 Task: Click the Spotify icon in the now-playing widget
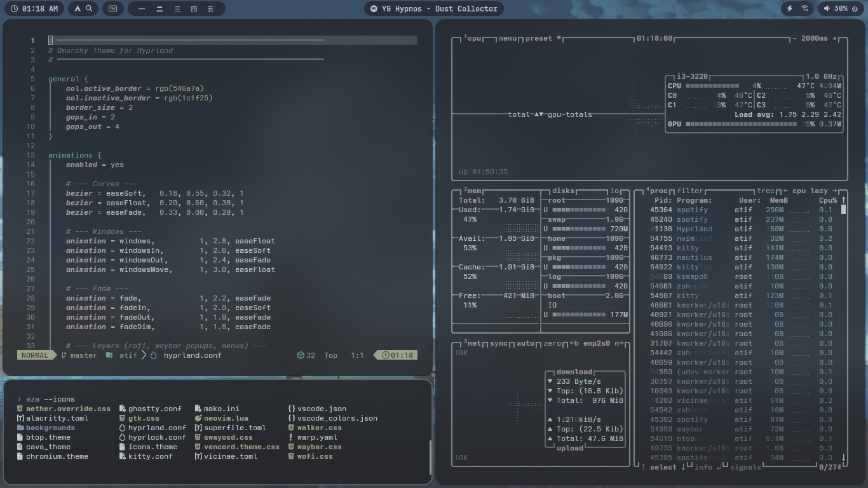click(x=374, y=9)
